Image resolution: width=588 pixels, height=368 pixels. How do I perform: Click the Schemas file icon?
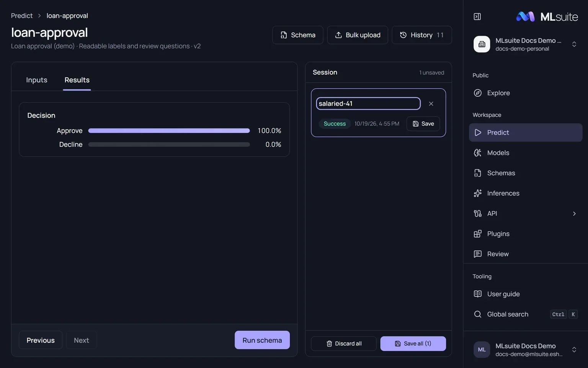[477, 173]
